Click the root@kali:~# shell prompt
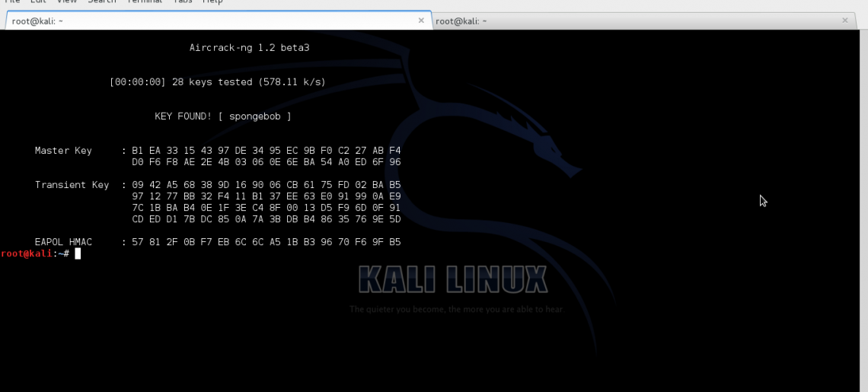 pos(36,253)
